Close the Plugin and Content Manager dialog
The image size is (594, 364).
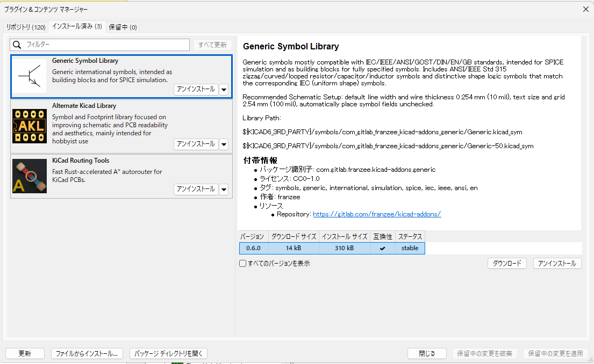pos(585,9)
